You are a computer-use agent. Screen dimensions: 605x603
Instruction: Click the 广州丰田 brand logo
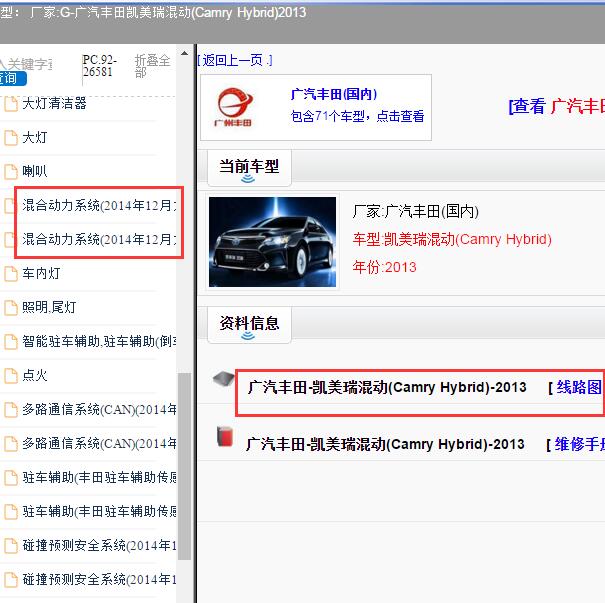click(234, 107)
